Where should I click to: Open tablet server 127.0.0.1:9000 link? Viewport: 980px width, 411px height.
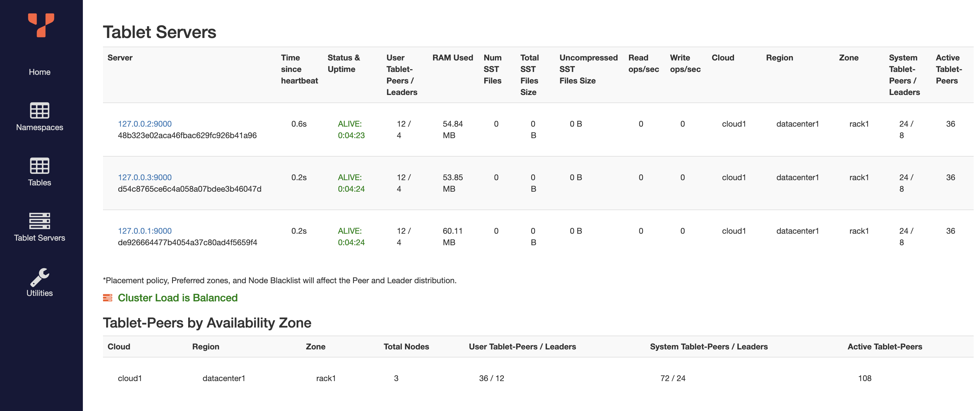pos(145,231)
